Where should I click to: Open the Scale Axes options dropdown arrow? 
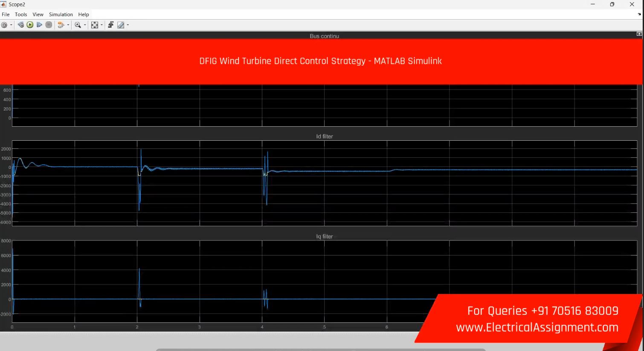click(x=102, y=25)
